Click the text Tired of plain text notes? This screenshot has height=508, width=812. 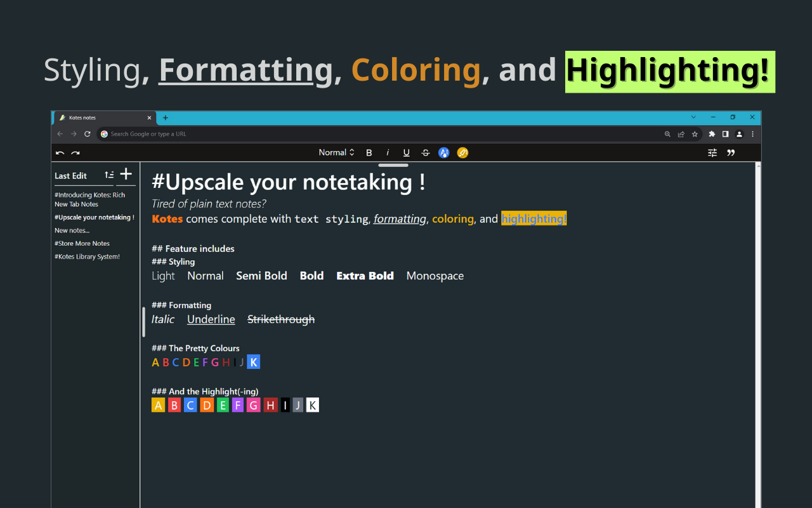(x=209, y=204)
